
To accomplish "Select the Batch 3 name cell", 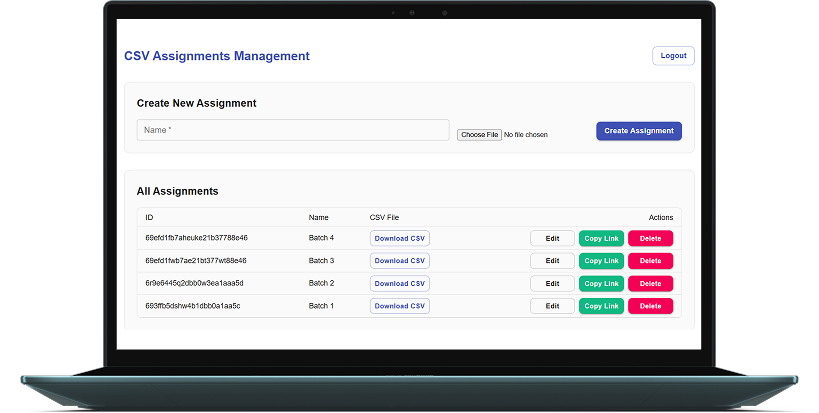I will (x=321, y=260).
